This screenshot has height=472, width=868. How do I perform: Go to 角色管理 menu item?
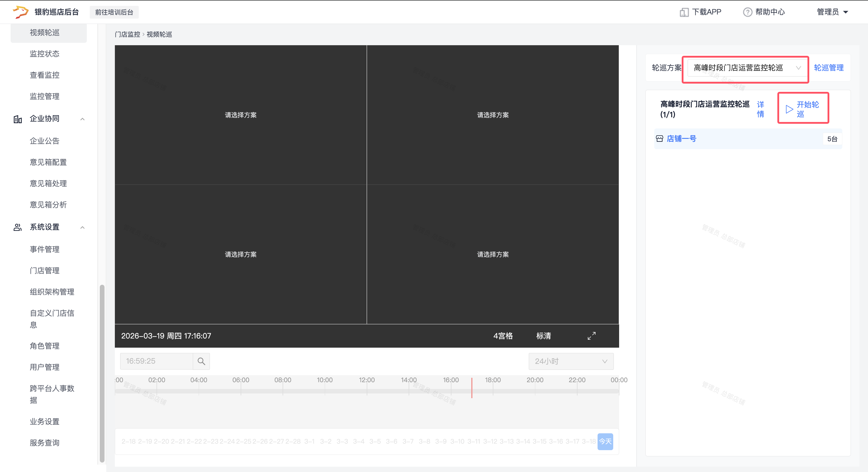click(45, 346)
